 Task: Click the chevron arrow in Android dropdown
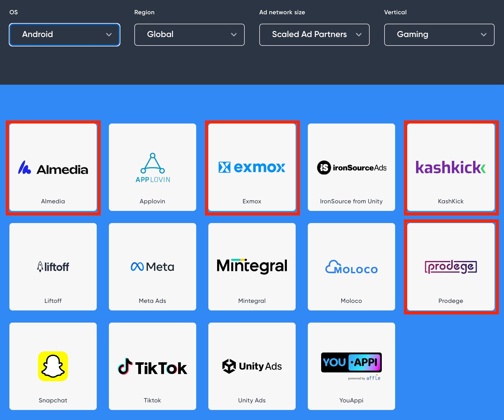109,35
